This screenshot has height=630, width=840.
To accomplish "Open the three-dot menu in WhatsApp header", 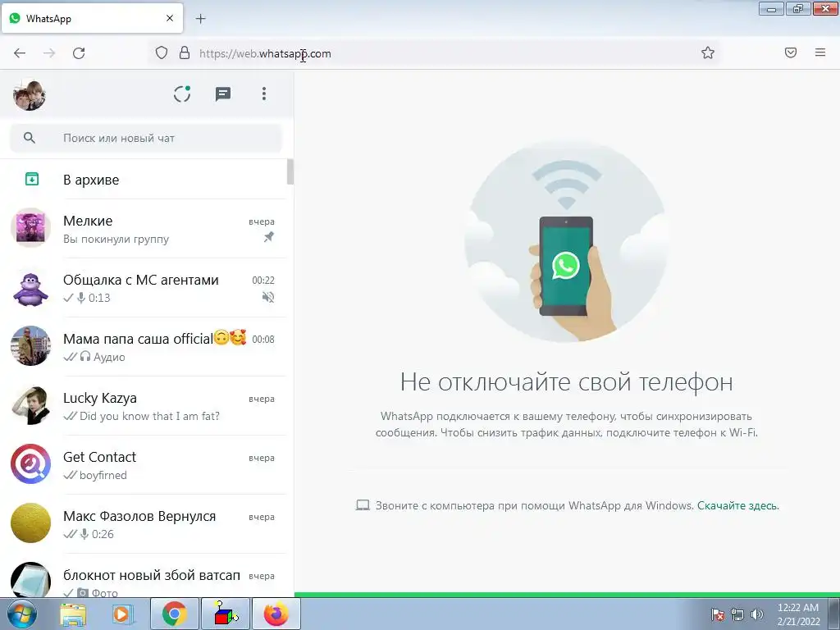I will [x=263, y=94].
